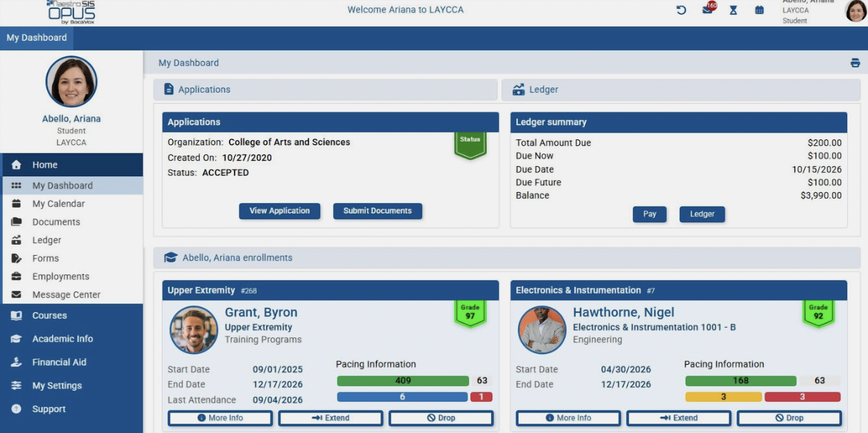Click the My Settings sliders icon
This screenshot has height=433, width=868.
[16, 385]
